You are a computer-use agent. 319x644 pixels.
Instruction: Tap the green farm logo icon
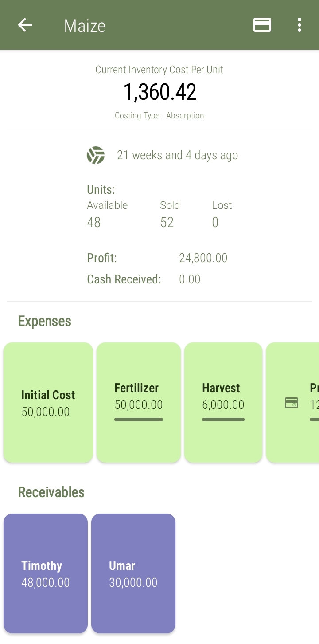(x=96, y=155)
